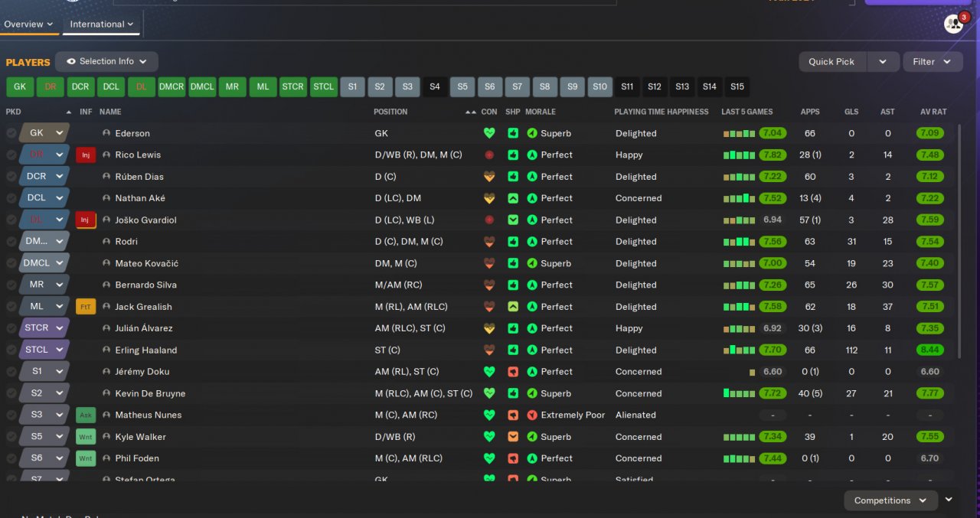Select the S4 substitute slot button
This screenshot has height=518, width=980.
click(x=435, y=86)
